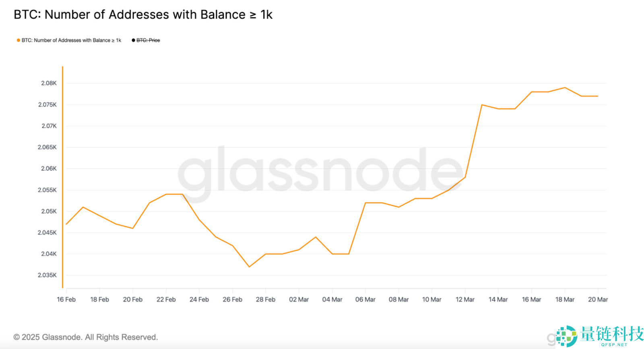Viewport: 644px width, 349px height.
Task: Click the line's lowest point near 27 Feb
Action: (249, 267)
